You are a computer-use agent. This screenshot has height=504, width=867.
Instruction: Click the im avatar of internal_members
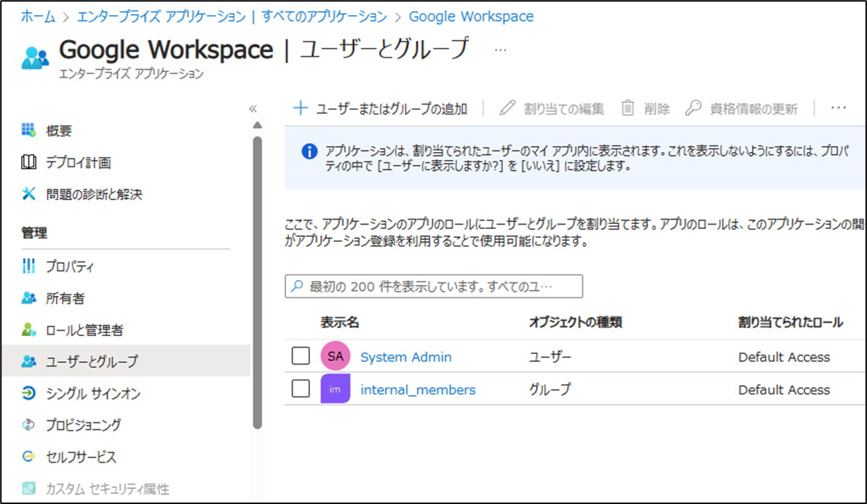(335, 388)
